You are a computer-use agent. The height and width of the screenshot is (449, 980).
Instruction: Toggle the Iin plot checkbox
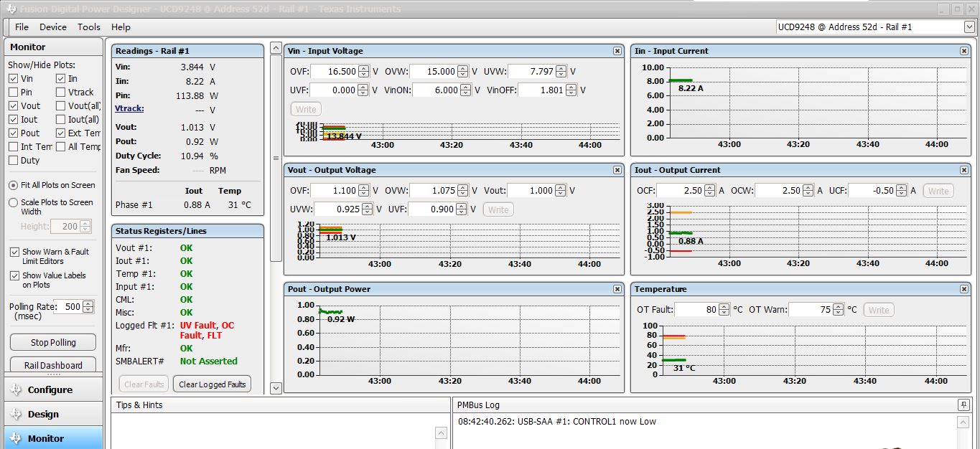click(60, 79)
